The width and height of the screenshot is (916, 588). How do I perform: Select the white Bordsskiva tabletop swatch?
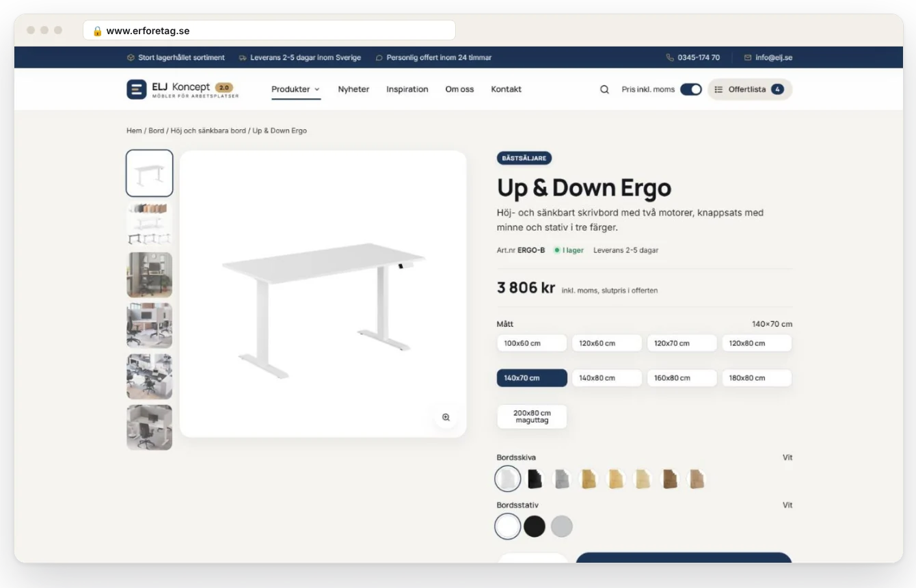pos(508,479)
